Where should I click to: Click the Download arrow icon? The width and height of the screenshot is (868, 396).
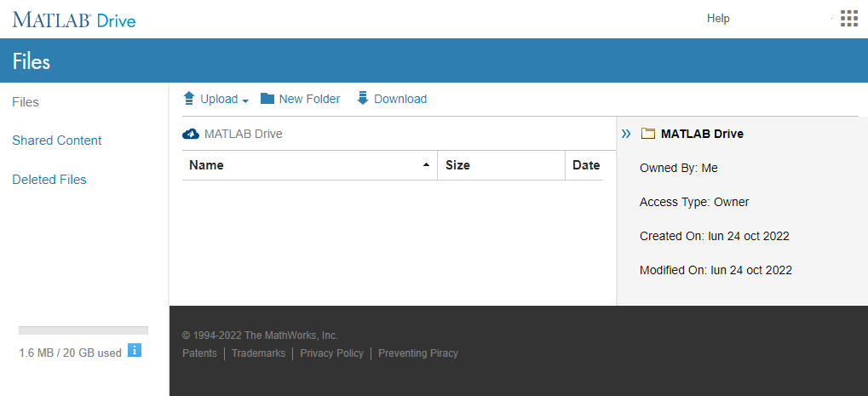(x=363, y=99)
